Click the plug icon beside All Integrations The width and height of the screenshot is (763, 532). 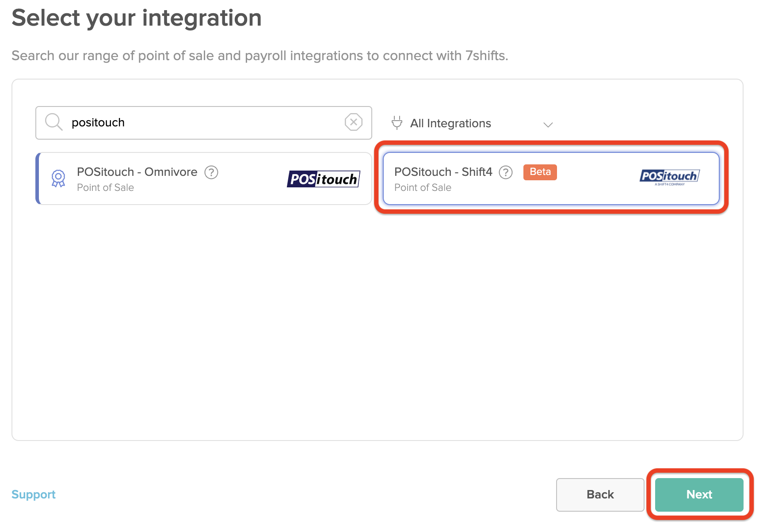[397, 123]
